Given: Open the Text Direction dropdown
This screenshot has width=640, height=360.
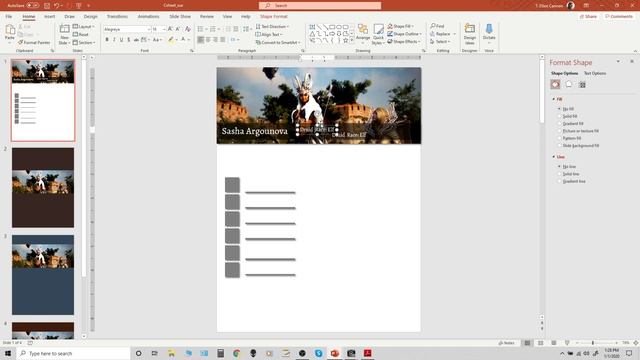Looking at the screenshot, I should (272, 27).
